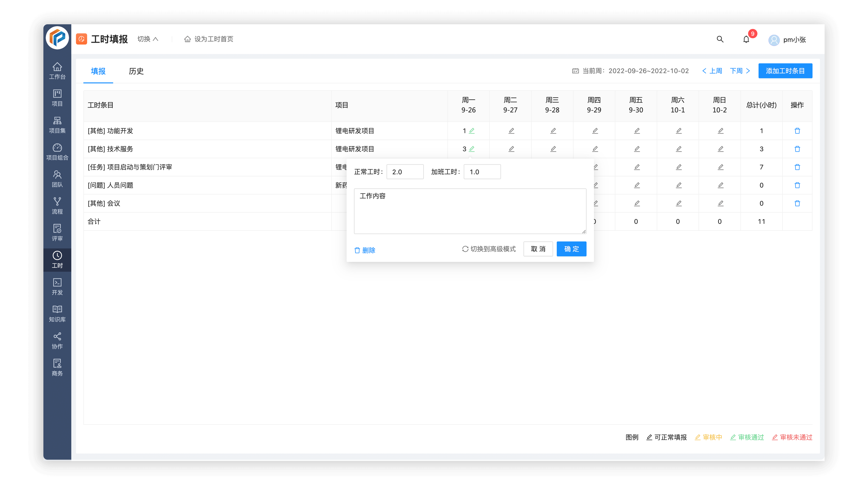The height and width of the screenshot is (485, 868).
Task: Edit 技术服务 hours for 周日 10-2
Action: [720, 149]
